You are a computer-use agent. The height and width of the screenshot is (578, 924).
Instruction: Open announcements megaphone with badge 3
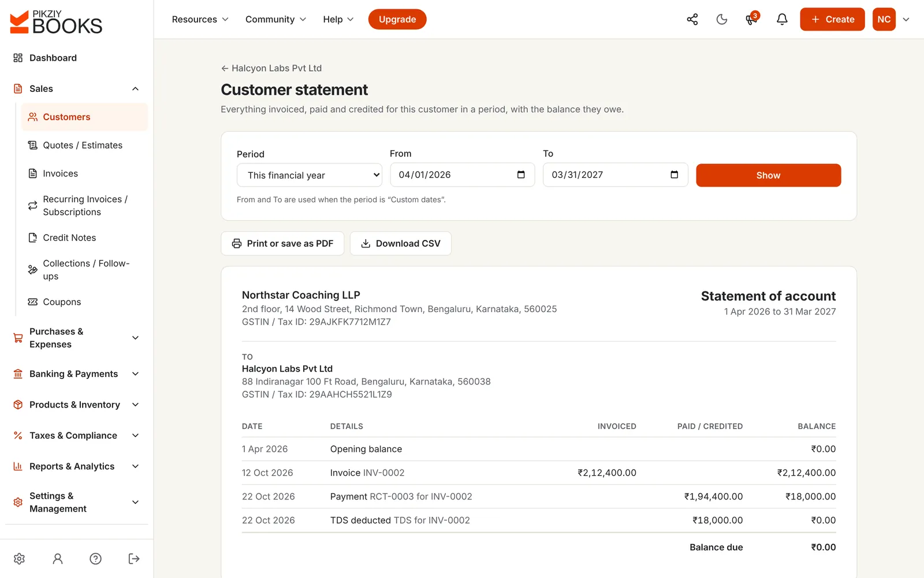(751, 19)
